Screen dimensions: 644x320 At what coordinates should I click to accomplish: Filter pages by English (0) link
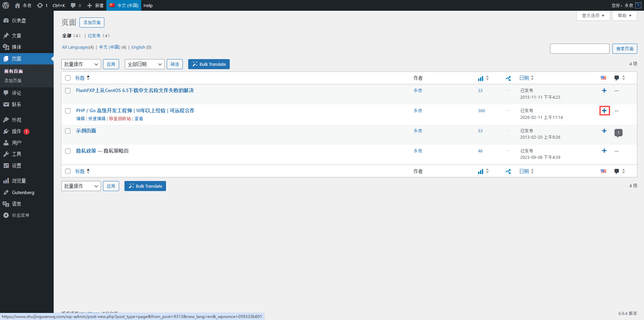coord(141,47)
